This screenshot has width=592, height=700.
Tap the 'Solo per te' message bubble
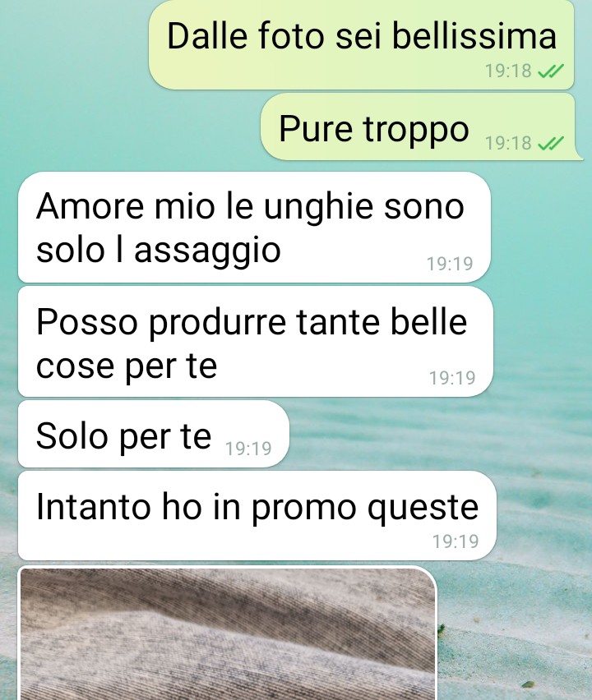tap(154, 435)
